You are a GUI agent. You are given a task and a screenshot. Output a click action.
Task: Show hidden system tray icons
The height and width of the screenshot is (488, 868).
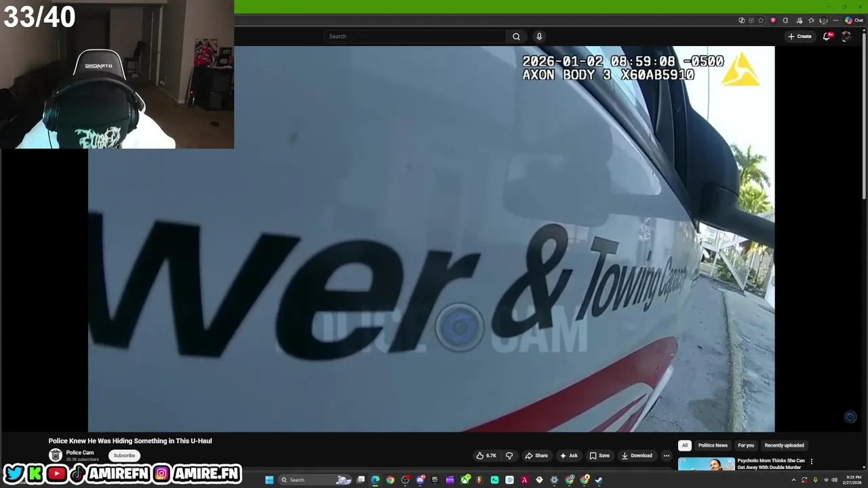coord(793,480)
